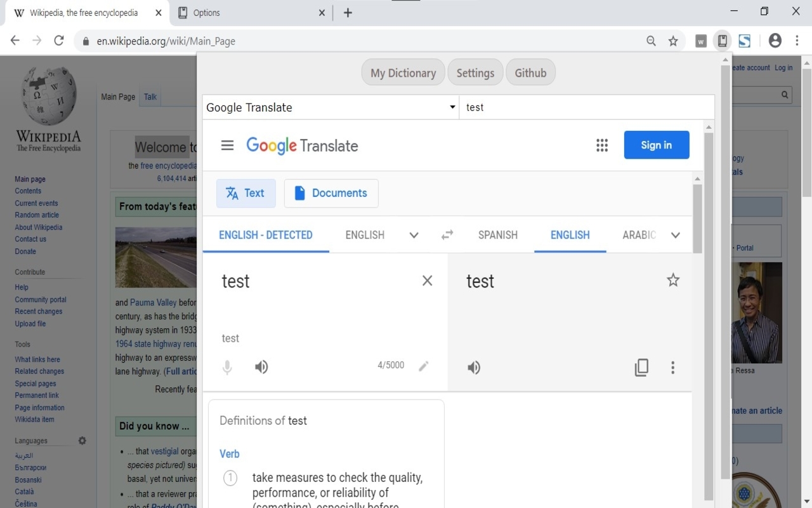This screenshot has height=508, width=812.
Task: Click the blue Sign in button
Action: (657, 145)
